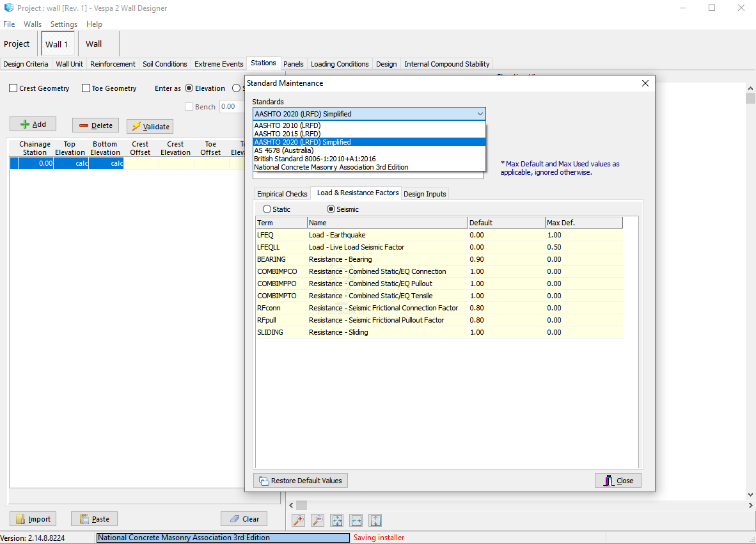Open the Walls menu
756x544 pixels.
[33, 24]
